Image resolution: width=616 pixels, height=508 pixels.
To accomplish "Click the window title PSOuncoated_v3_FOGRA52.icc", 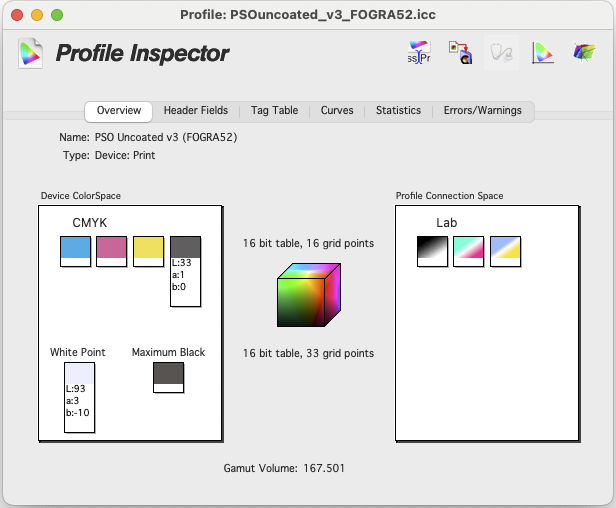I will coord(308,15).
